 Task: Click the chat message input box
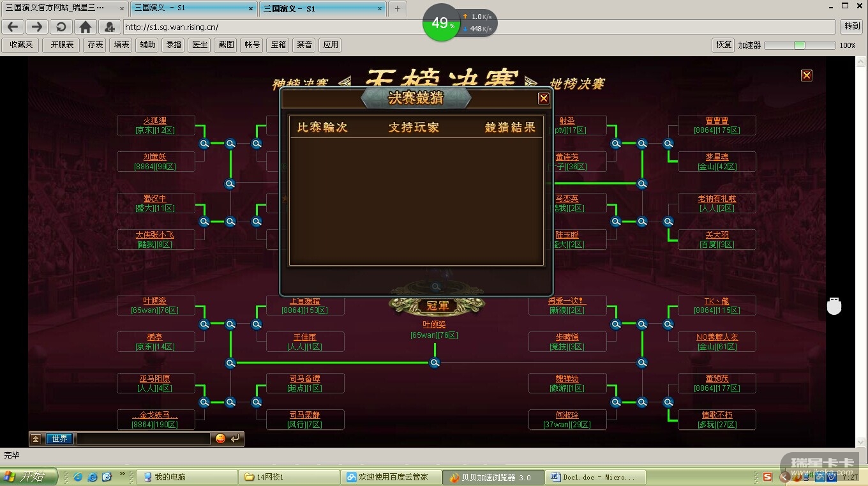click(144, 439)
